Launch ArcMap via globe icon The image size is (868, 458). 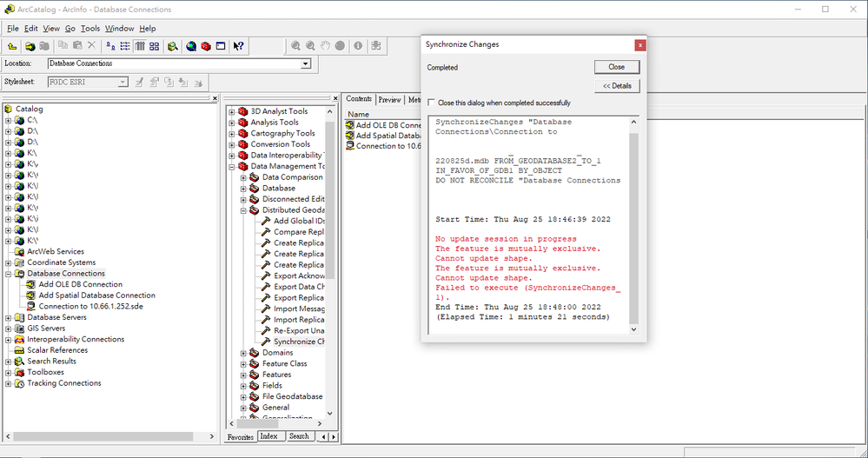click(191, 46)
